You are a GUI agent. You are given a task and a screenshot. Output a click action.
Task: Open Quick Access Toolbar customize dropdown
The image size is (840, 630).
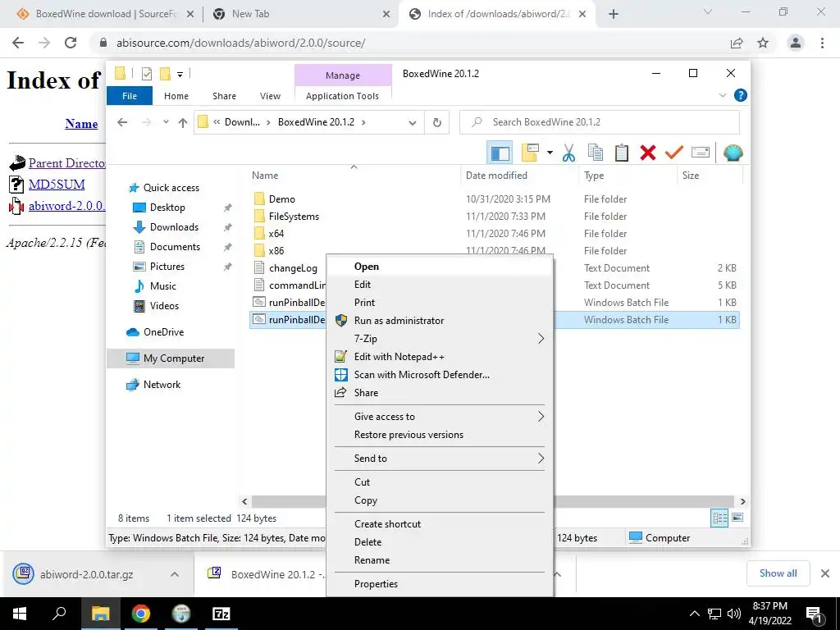tap(180, 75)
